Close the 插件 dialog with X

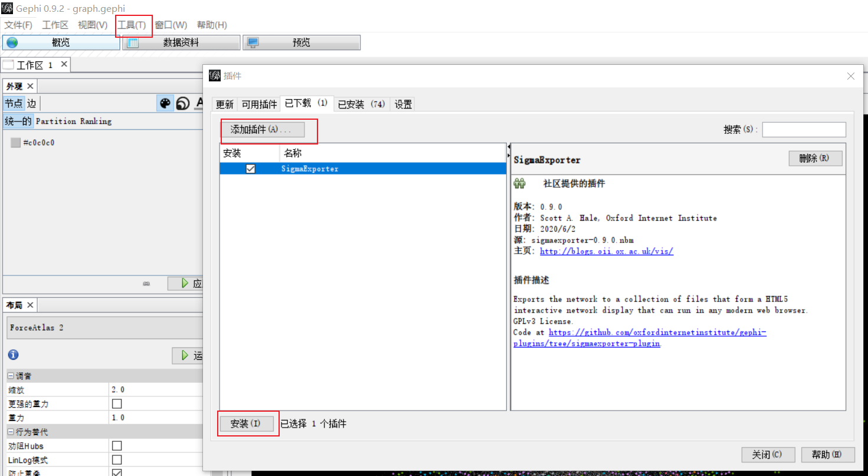[851, 76]
